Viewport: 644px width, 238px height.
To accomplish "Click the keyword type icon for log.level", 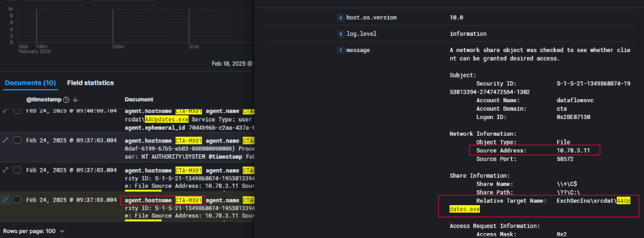I will (341, 34).
